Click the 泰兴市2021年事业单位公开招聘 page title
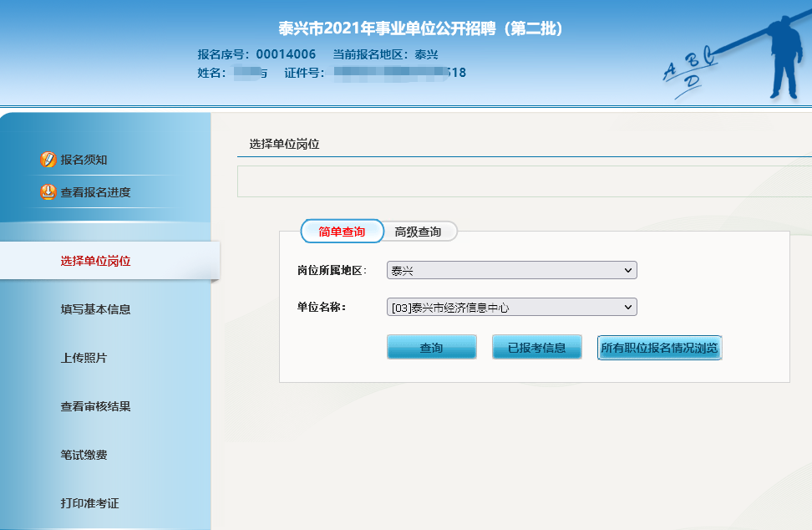Viewport: 812px width, 530px height. 422,28
